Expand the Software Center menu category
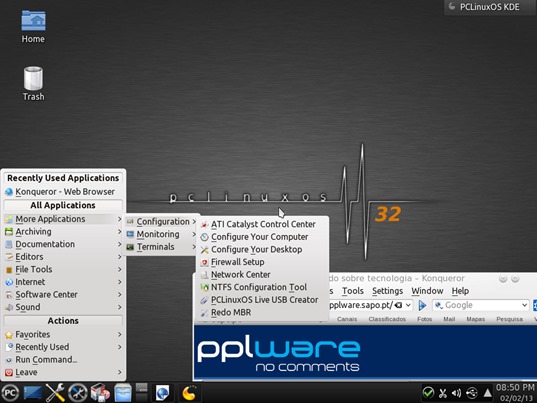Viewport: 537px width, 403px height. [63, 295]
